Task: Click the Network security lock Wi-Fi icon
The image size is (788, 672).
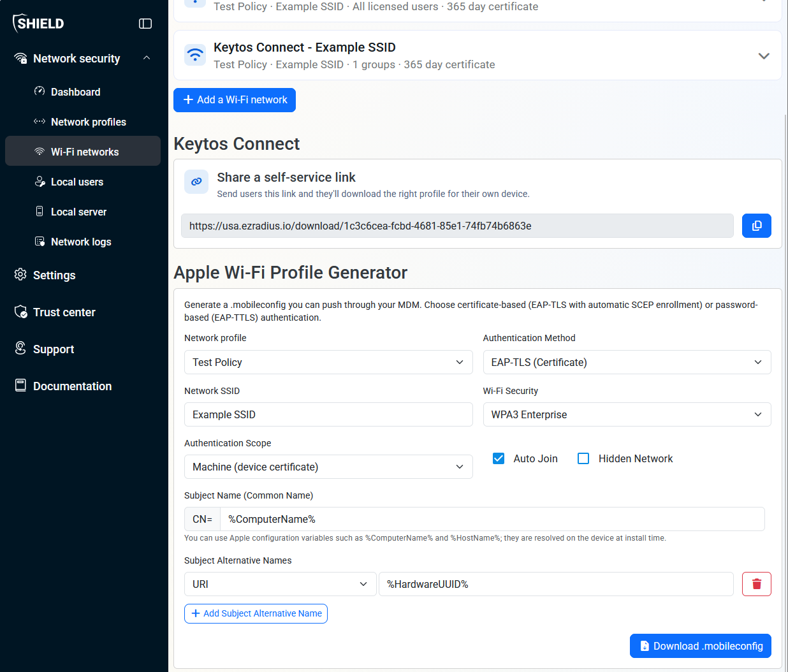Action: 20,59
